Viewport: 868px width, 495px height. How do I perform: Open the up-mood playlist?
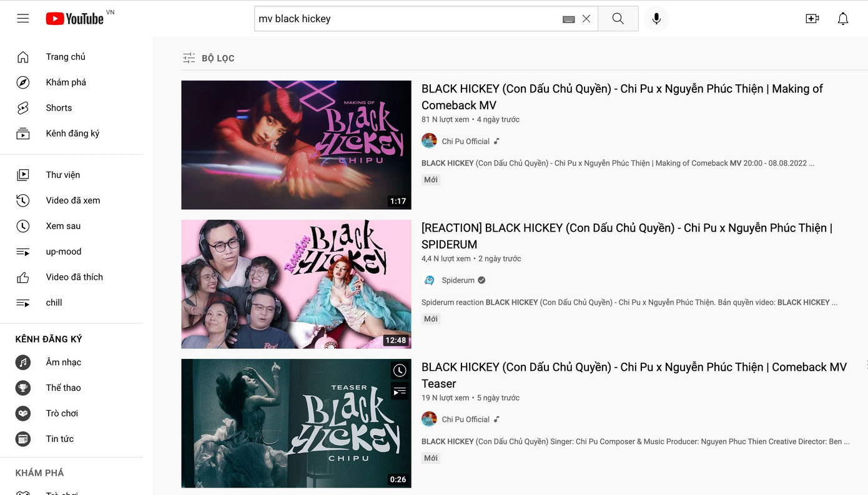point(63,252)
